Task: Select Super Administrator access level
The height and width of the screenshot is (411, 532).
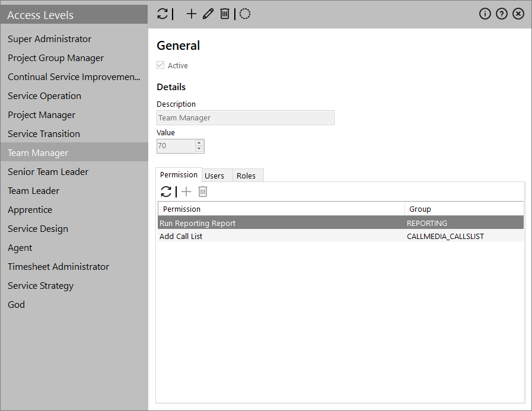Action: pos(50,39)
